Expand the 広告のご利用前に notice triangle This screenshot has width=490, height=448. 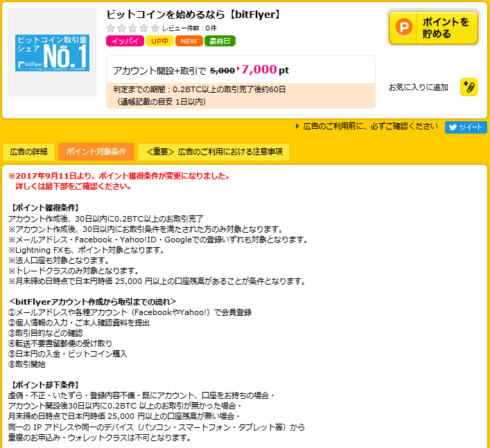298,127
